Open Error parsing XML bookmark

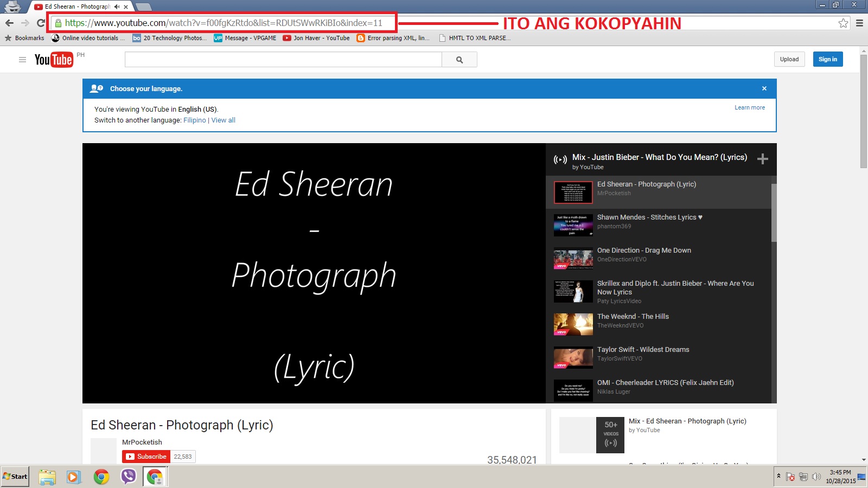[393, 38]
